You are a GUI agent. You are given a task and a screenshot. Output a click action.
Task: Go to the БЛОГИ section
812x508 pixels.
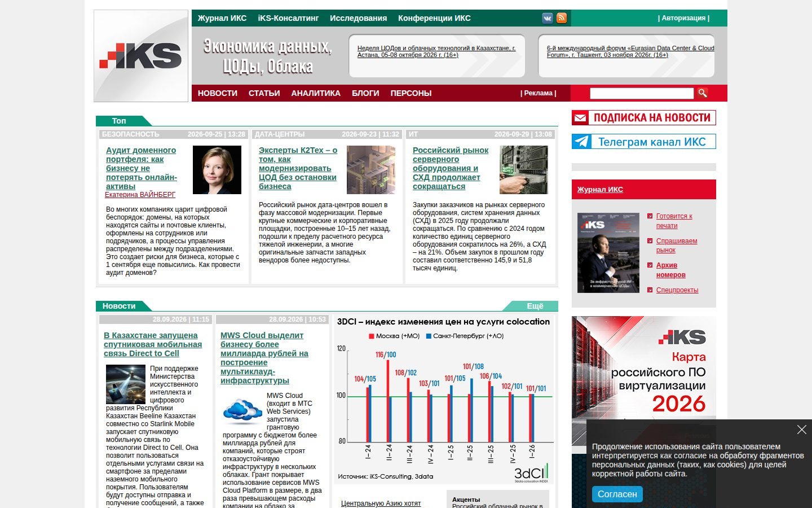(365, 93)
